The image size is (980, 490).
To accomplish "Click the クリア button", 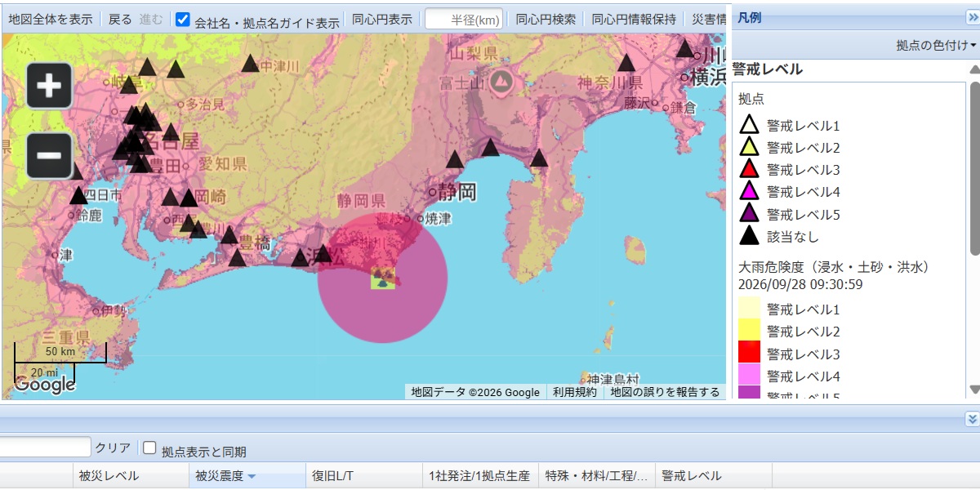I will pos(113,448).
